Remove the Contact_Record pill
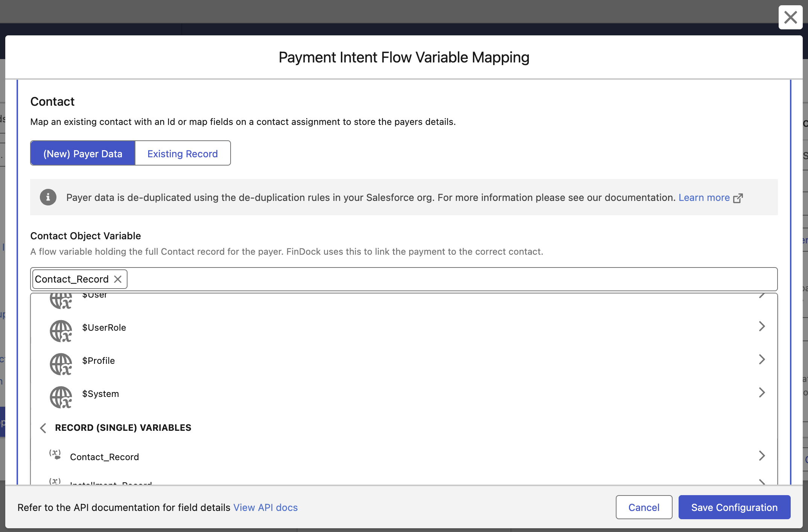This screenshot has height=532, width=808. (x=118, y=279)
